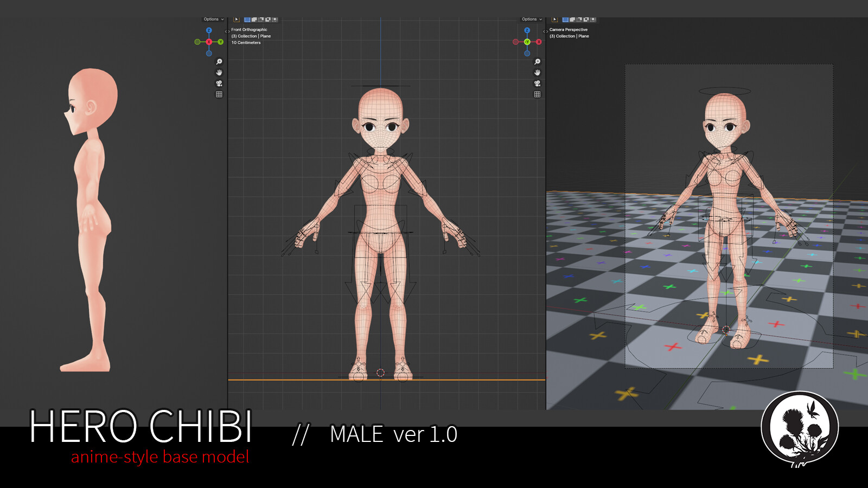This screenshot has width=868, height=488.
Task: Click 'Front Orthographic' viewport label
Action: 250,30
